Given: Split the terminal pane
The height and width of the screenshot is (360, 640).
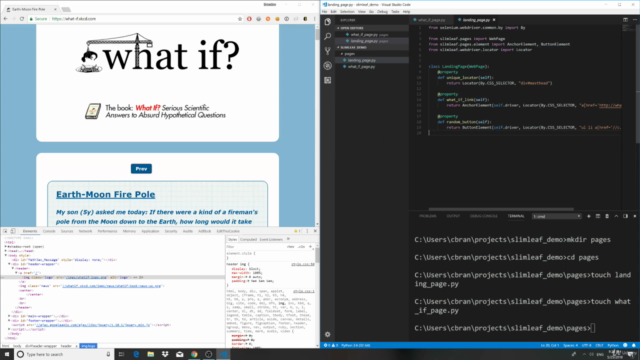Looking at the screenshot, I should tap(598, 216).
